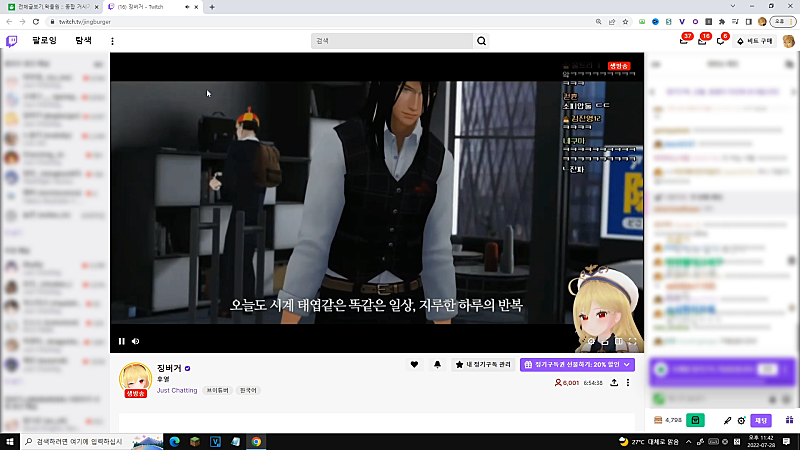Screen dimensions: 800x450
Task: Open Prime loot icon with 37 badge
Action: pos(684,41)
